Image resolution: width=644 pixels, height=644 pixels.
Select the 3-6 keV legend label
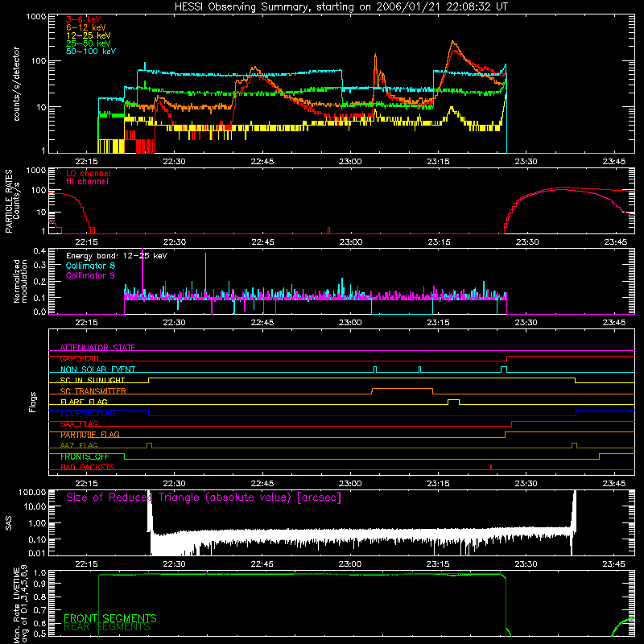[84, 19]
